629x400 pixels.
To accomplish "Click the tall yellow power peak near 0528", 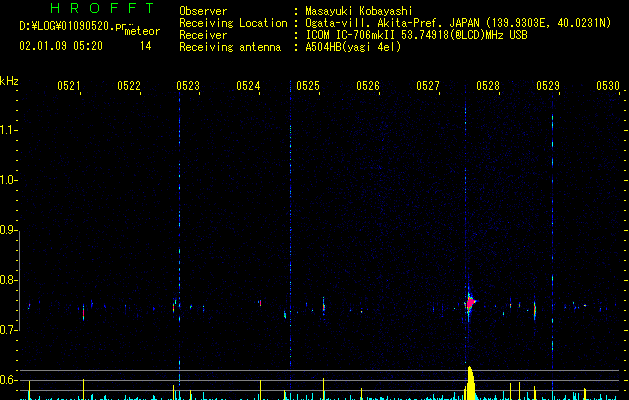I will [470, 383].
